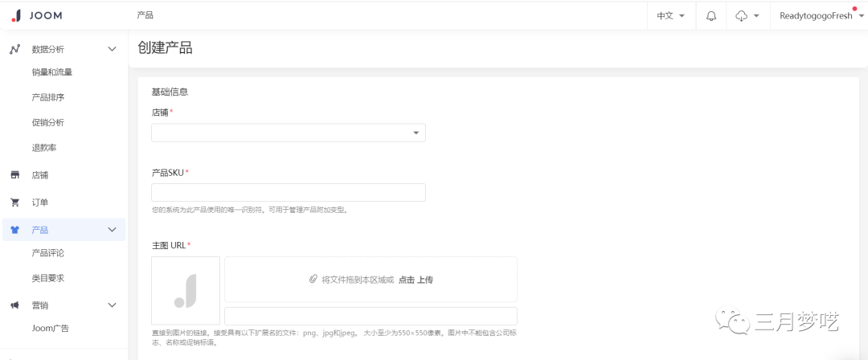Click the 营销 megaphone icon
This screenshot has height=360, width=868.
tap(14, 305)
